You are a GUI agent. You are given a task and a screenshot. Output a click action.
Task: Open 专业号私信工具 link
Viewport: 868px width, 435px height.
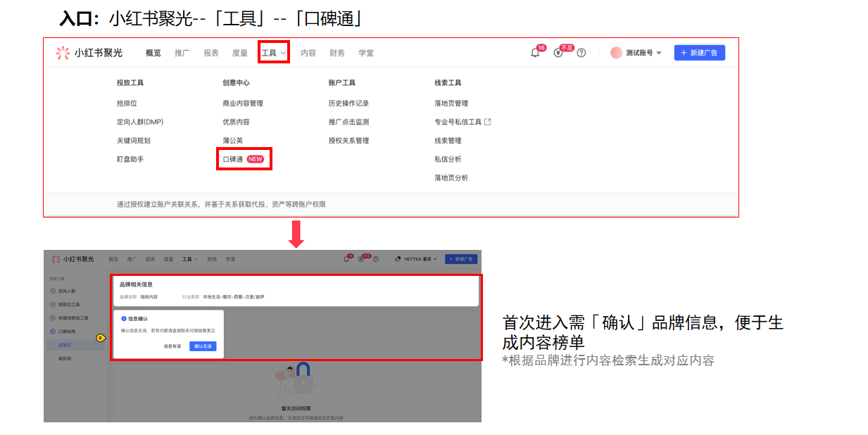[458, 122]
